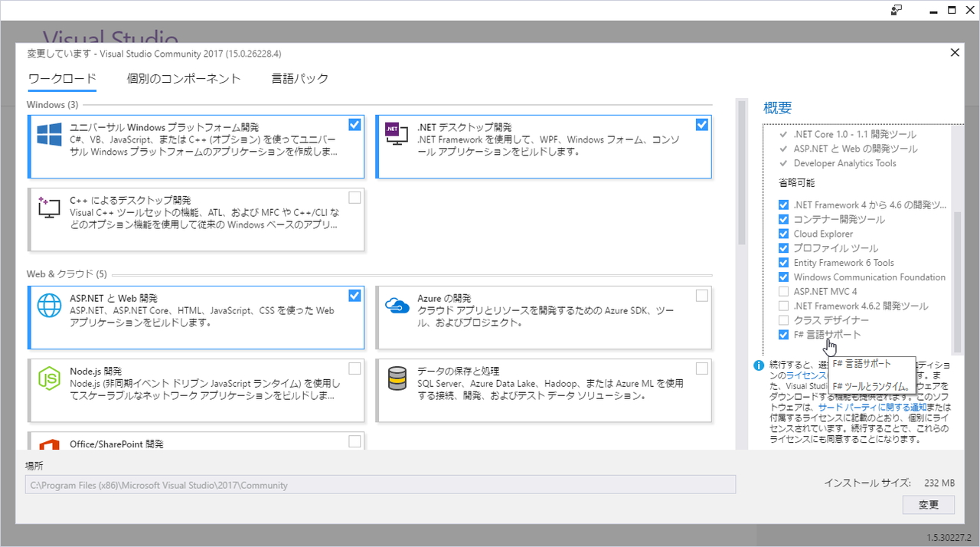Click the ASP.NET と Web 開発 globe icon
Screen dimensions: 980x547
click(x=48, y=305)
